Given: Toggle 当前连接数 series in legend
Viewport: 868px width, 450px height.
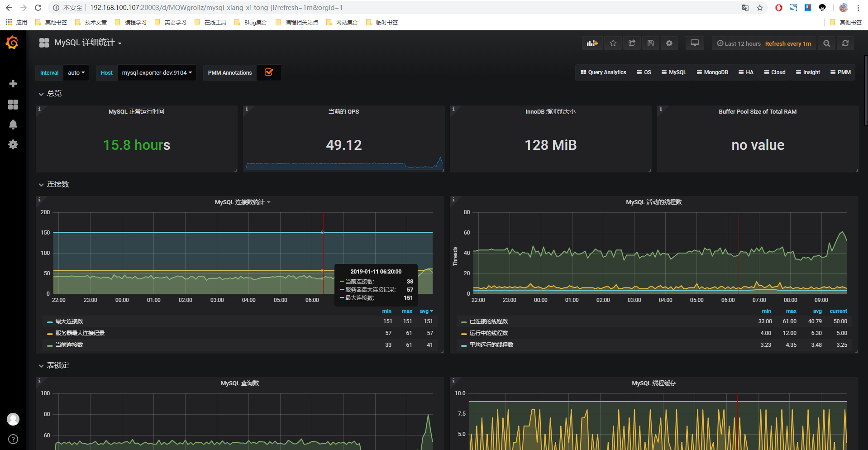Looking at the screenshot, I should click(x=69, y=345).
